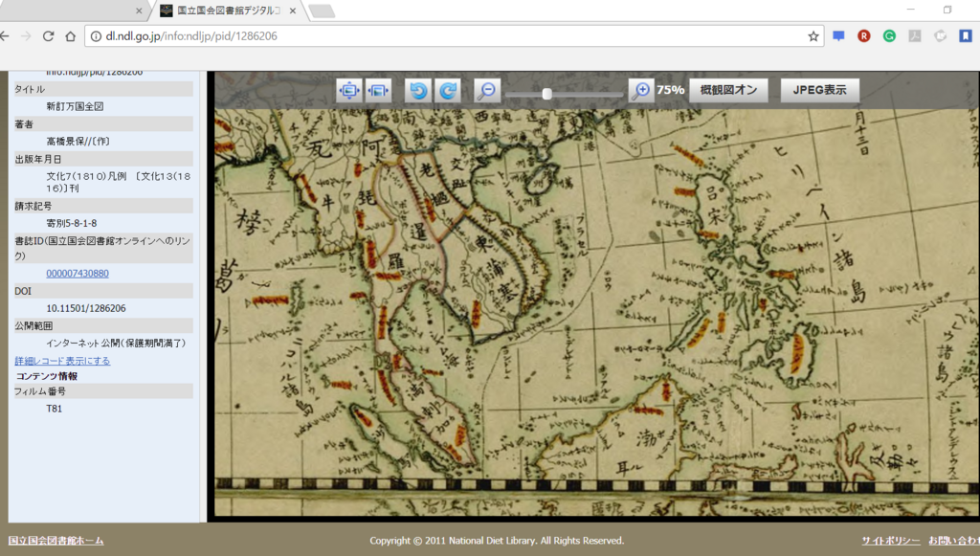Click the author text 高橋景保//[作]
Image resolution: width=980 pixels, height=556 pixels.
pyautogui.click(x=78, y=142)
